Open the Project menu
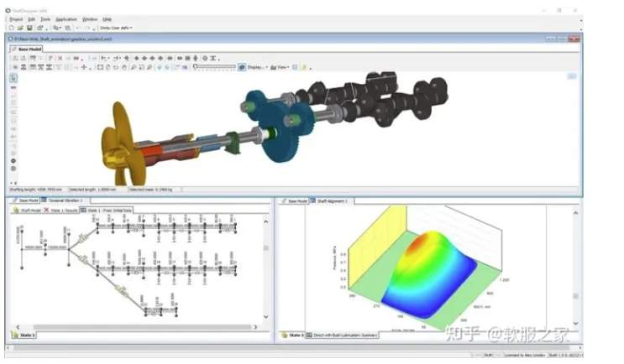624x364 pixels. pos(16,19)
